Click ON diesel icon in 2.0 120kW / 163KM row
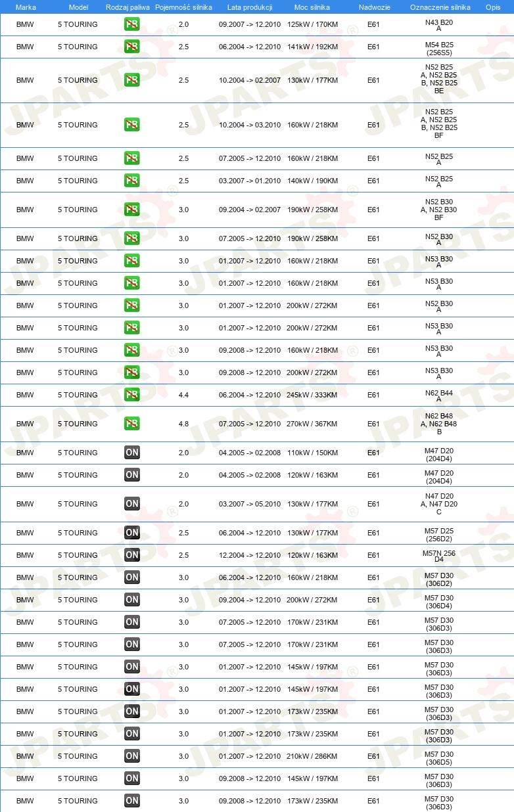Image resolution: width=514 pixels, height=812 pixels. tap(132, 475)
